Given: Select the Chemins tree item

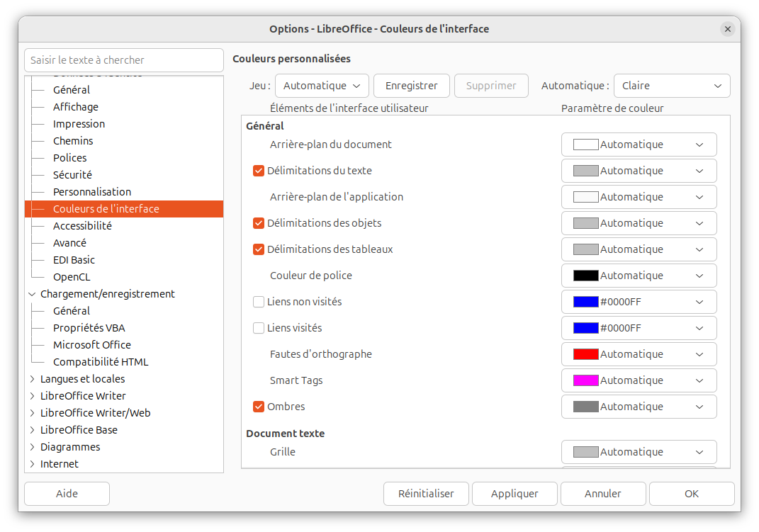Looking at the screenshot, I should [x=73, y=141].
